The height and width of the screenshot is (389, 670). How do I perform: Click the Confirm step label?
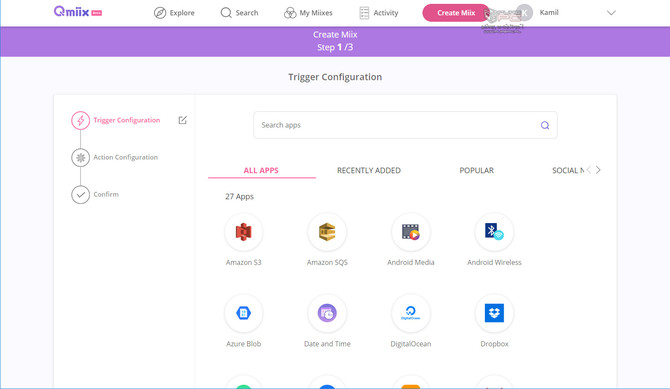click(x=106, y=194)
